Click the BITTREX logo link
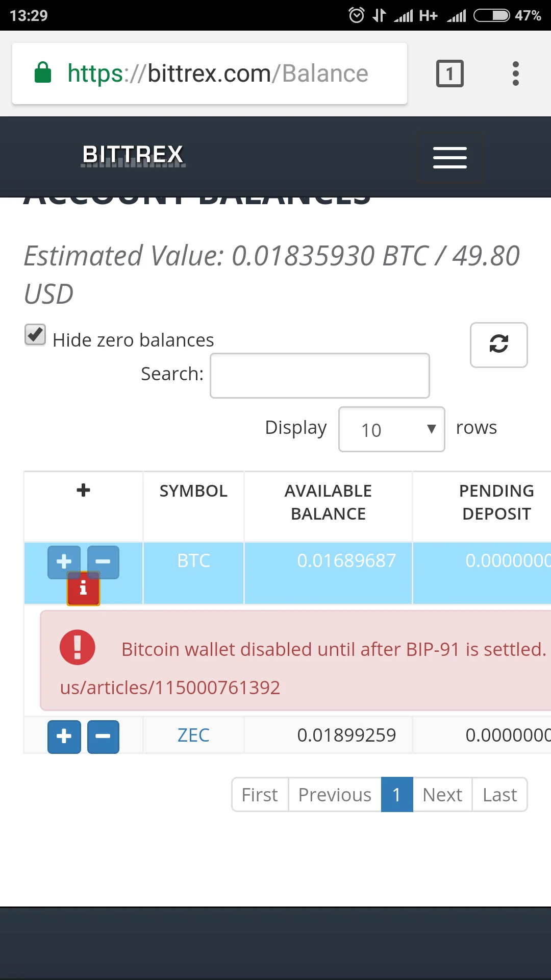 tap(133, 155)
